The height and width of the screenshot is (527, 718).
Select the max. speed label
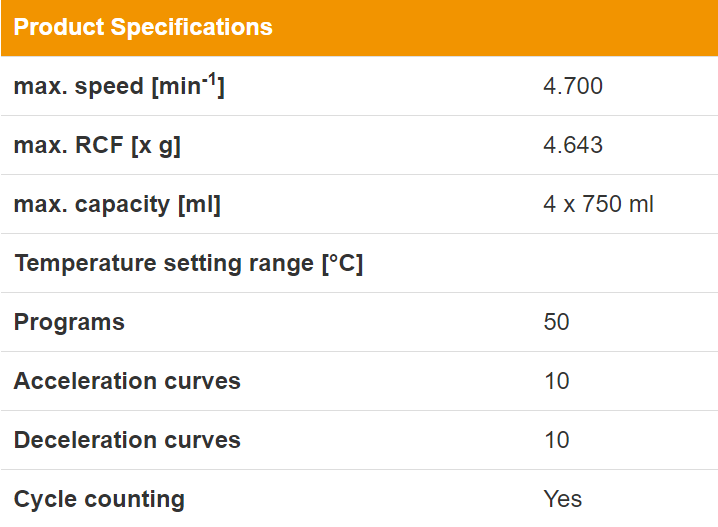(119, 86)
